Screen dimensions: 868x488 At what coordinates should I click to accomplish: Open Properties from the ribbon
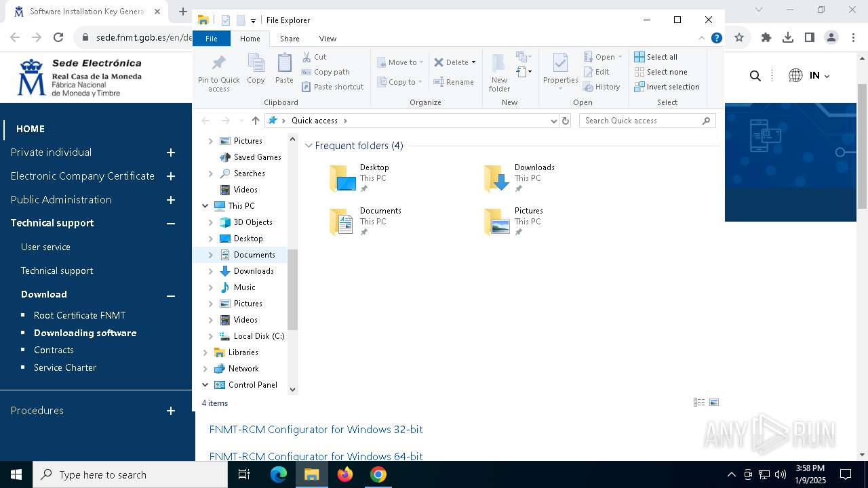click(x=560, y=73)
